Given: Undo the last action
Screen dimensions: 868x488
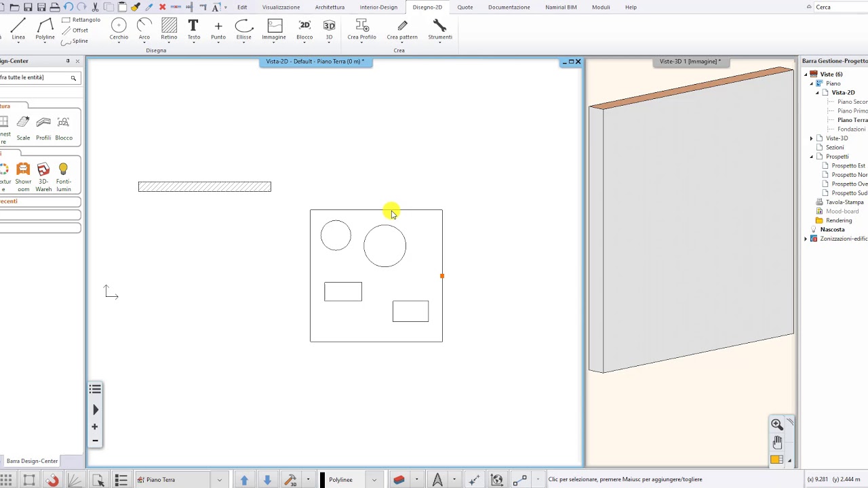Looking at the screenshot, I should click(x=68, y=7).
